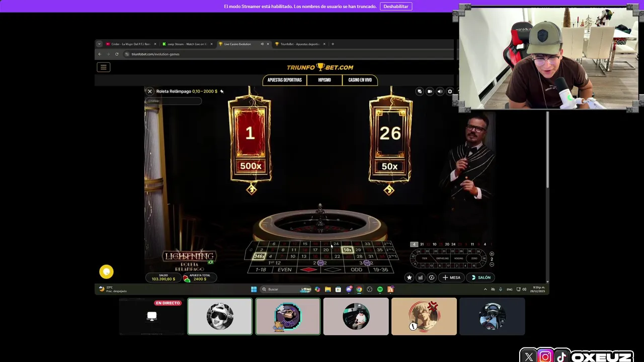Open the chat icon in game toolbar
644x362 pixels.
[x=419, y=92]
